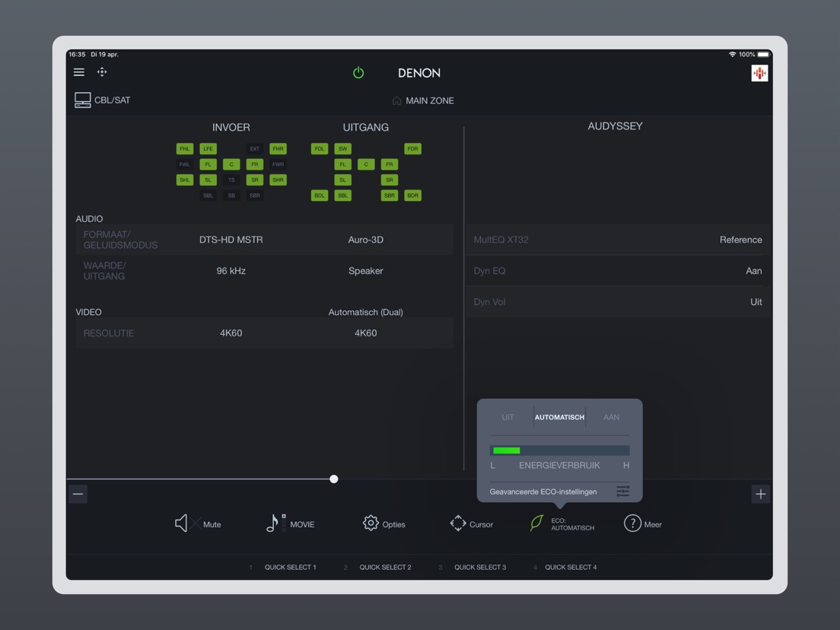The width and height of the screenshot is (840, 630).
Task: Open the MOVIE sound mode selector
Action: [291, 523]
